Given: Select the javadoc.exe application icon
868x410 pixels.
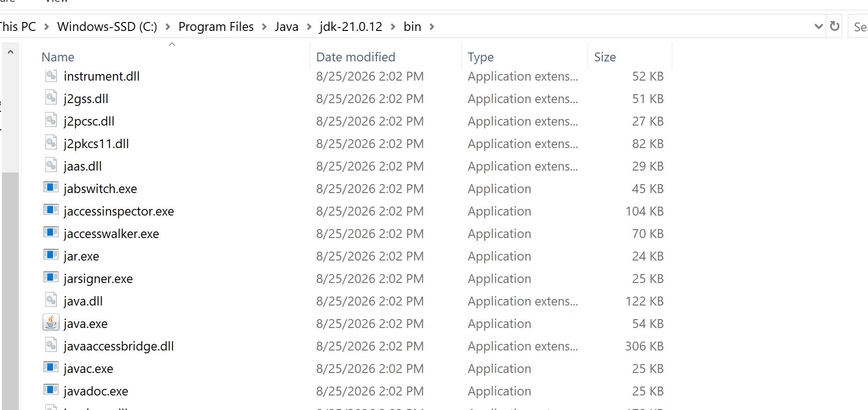Looking at the screenshot, I should tap(51, 390).
